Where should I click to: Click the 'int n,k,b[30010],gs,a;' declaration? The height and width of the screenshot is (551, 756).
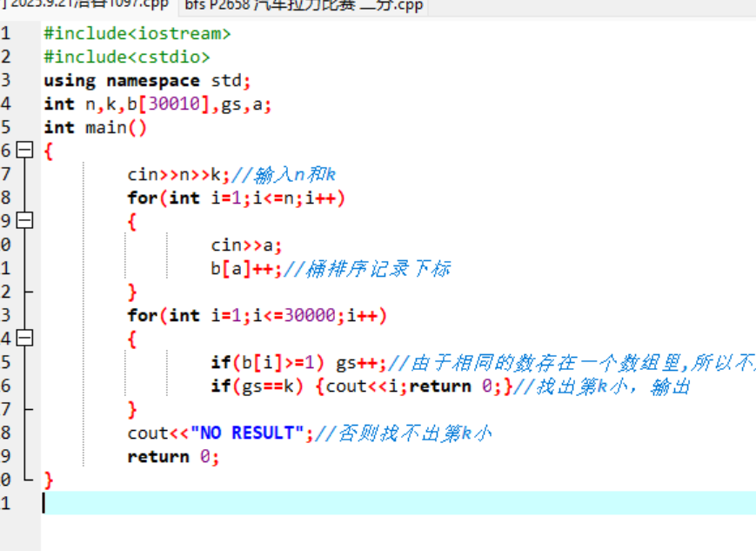point(158,104)
